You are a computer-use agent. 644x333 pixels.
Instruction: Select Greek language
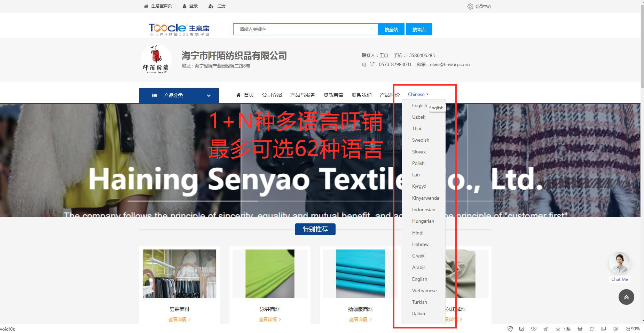pyautogui.click(x=418, y=256)
